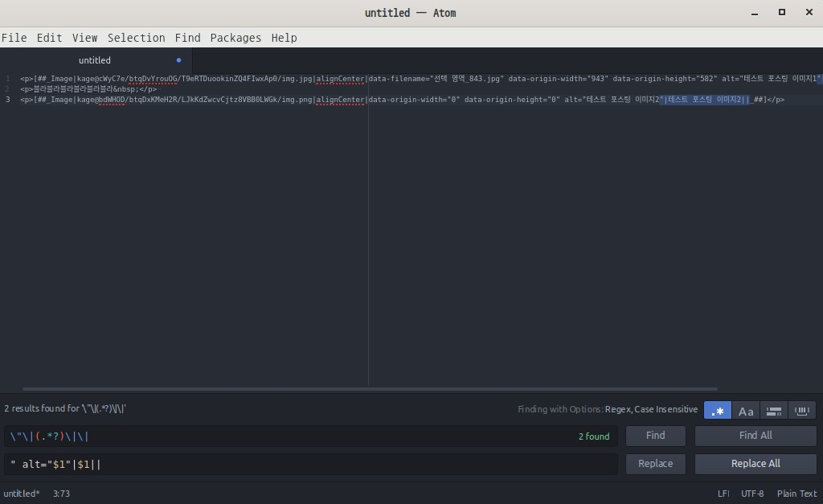The height and width of the screenshot is (504, 823).
Task: Focus the find pattern input field
Action: tap(311, 436)
